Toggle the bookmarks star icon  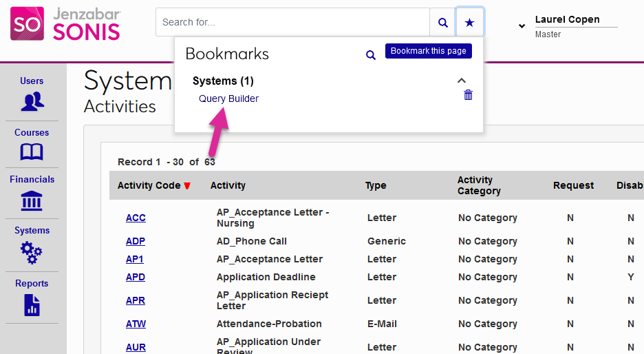click(x=469, y=22)
